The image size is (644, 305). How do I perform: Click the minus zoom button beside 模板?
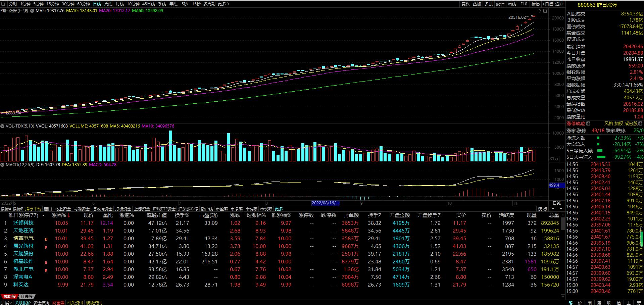coord(562,209)
